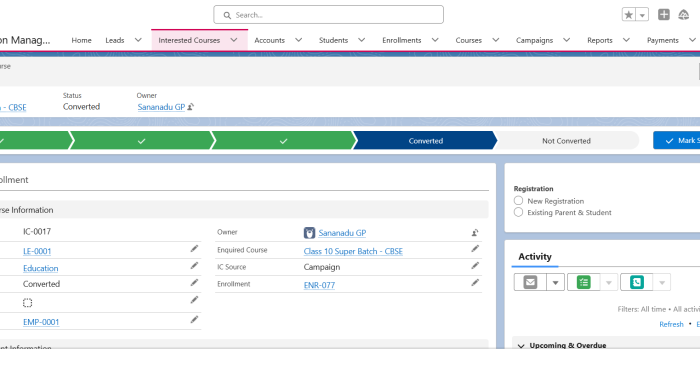The image size is (700, 370).
Task: Click the Log a Call activity icon
Action: click(x=637, y=282)
